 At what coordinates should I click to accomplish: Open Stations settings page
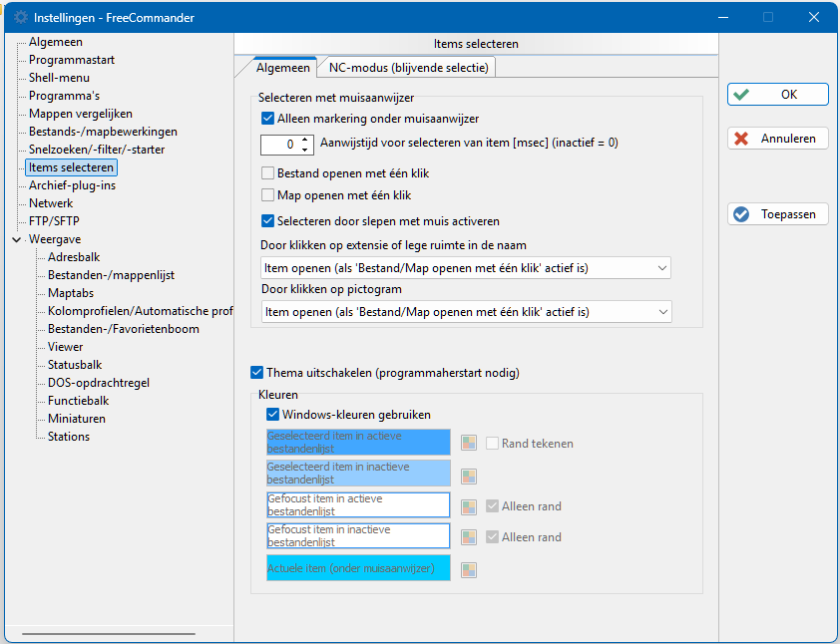tap(69, 437)
